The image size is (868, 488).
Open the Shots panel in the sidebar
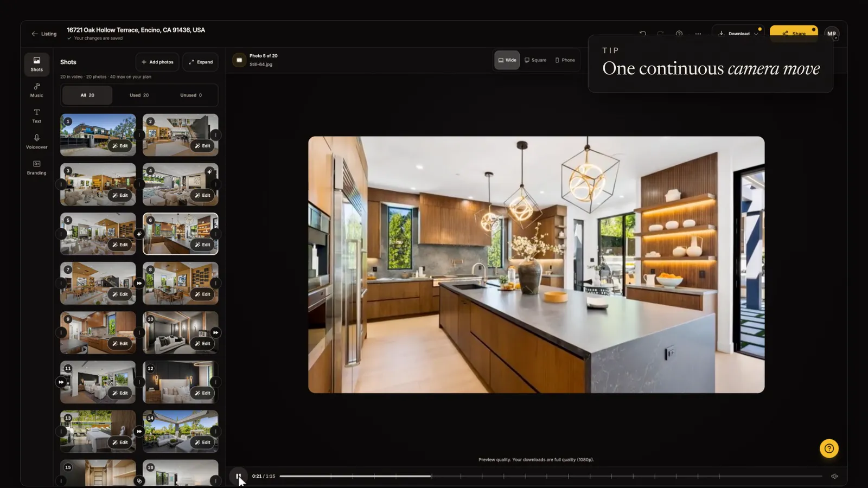coord(36,64)
